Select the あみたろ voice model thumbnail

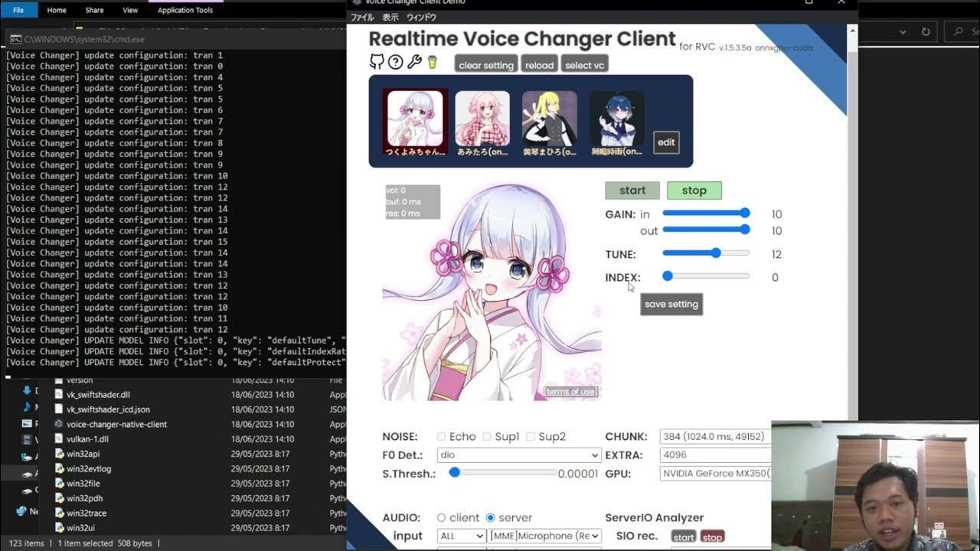point(482,119)
